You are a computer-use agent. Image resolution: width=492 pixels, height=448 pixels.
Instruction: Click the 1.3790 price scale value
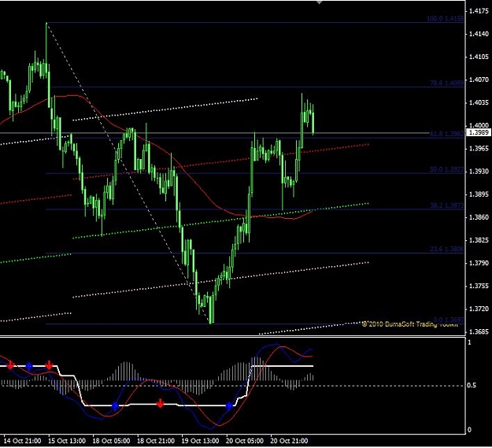pos(479,263)
